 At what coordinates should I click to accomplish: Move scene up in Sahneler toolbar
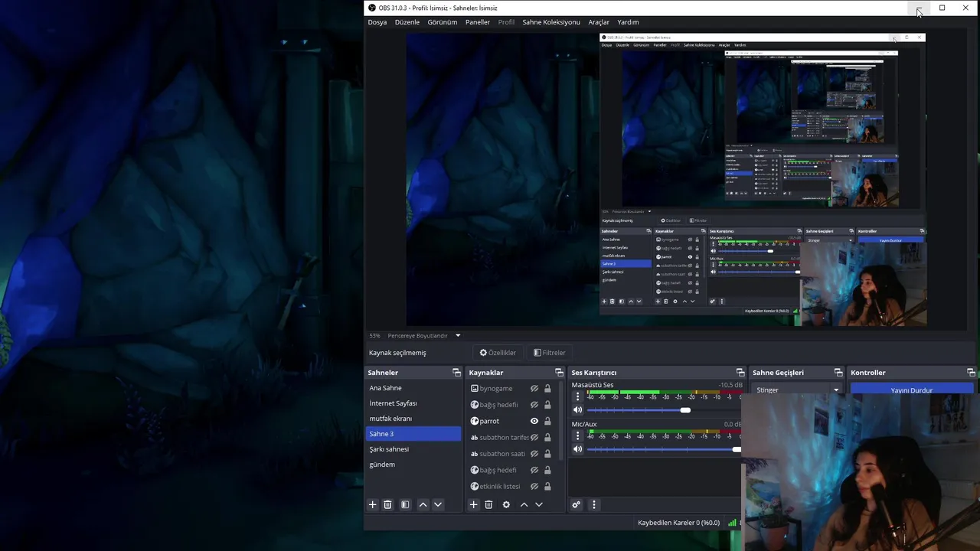click(423, 504)
